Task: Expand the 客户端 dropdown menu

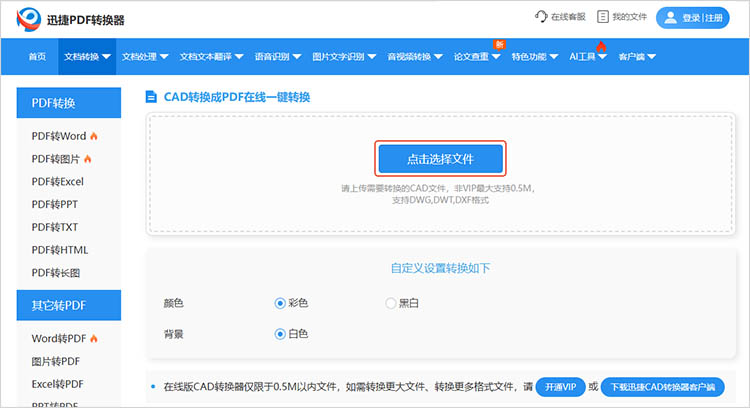Action: tap(637, 57)
